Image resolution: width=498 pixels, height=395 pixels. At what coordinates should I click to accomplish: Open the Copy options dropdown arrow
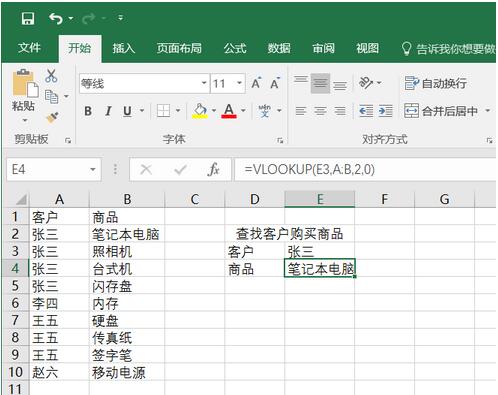tap(66, 97)
